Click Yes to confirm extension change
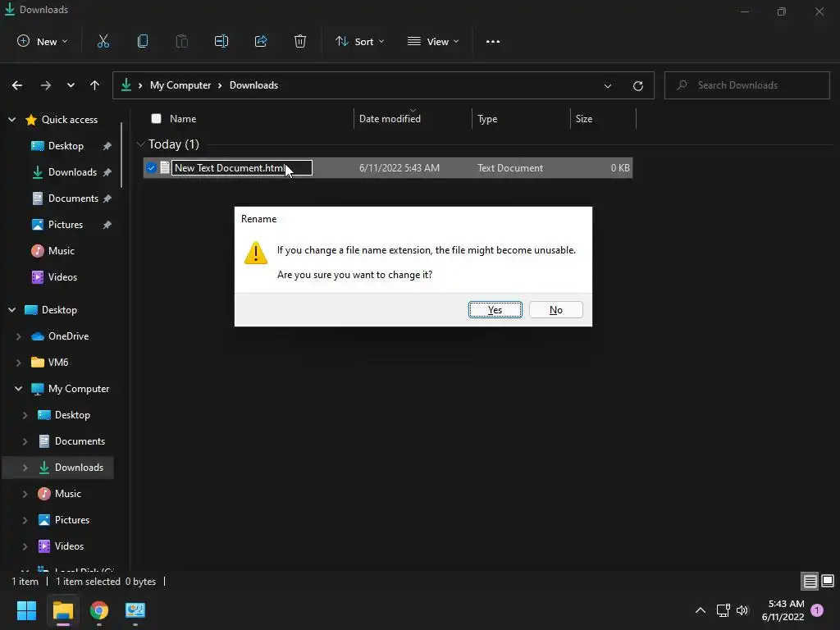 coord(495,309)
